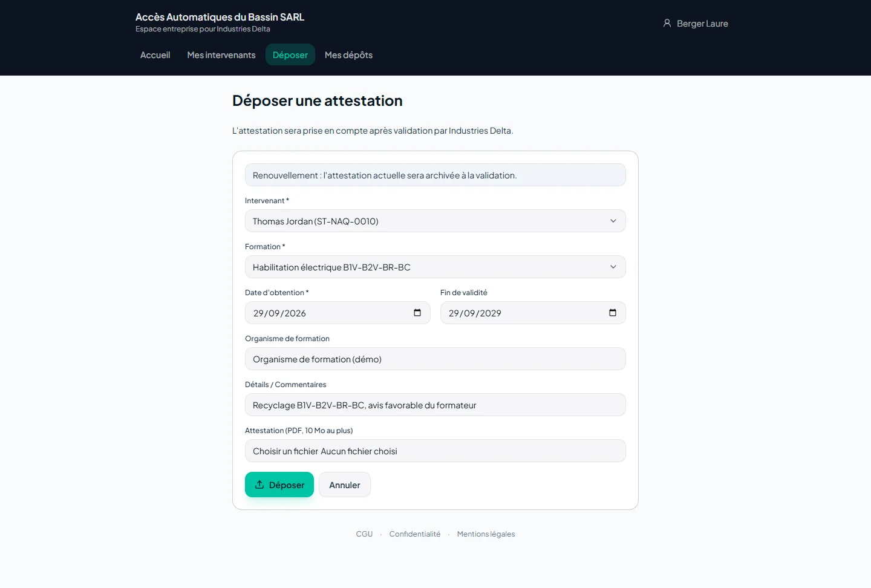Open the calendar picker for Fin de validité
The width and height of the screenshot is (871, 588).
[x=613, y=313]
